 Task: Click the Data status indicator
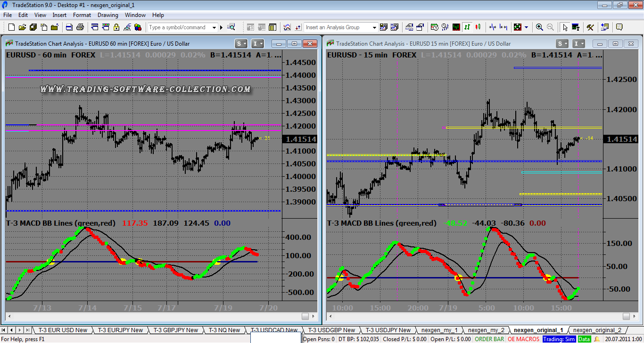pyautogui.click(x=584, y=339)
